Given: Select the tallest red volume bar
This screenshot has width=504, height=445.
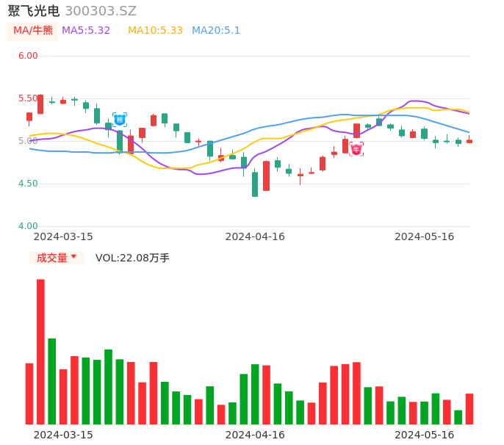Looking at the screenshot, I should (40, 352).
